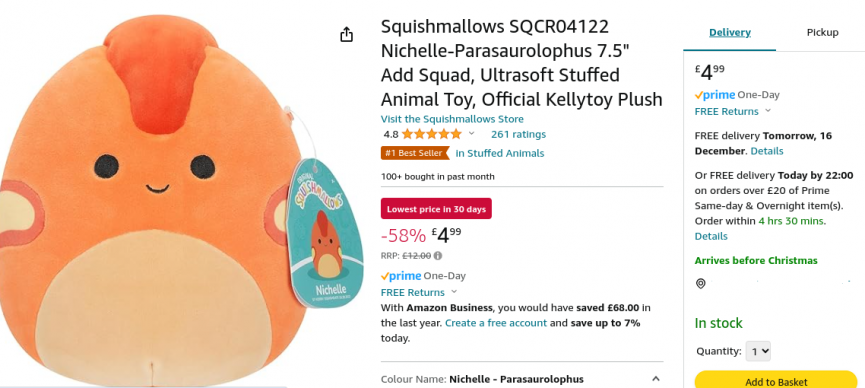Click the prime One-Day logo under price
865x388 pixels.
tap(423, 276)
